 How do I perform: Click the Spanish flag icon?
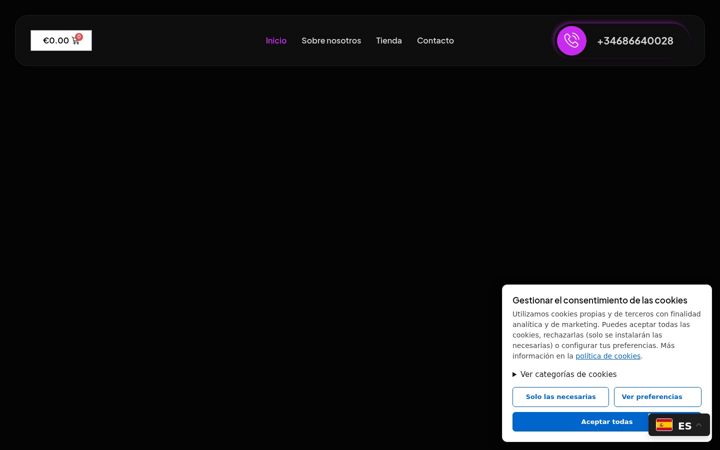pos(664,425)
